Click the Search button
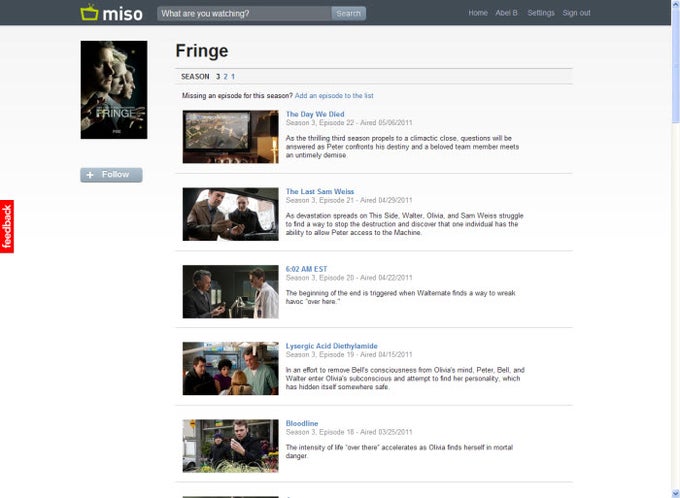680x498 pixels. point(349,13)
